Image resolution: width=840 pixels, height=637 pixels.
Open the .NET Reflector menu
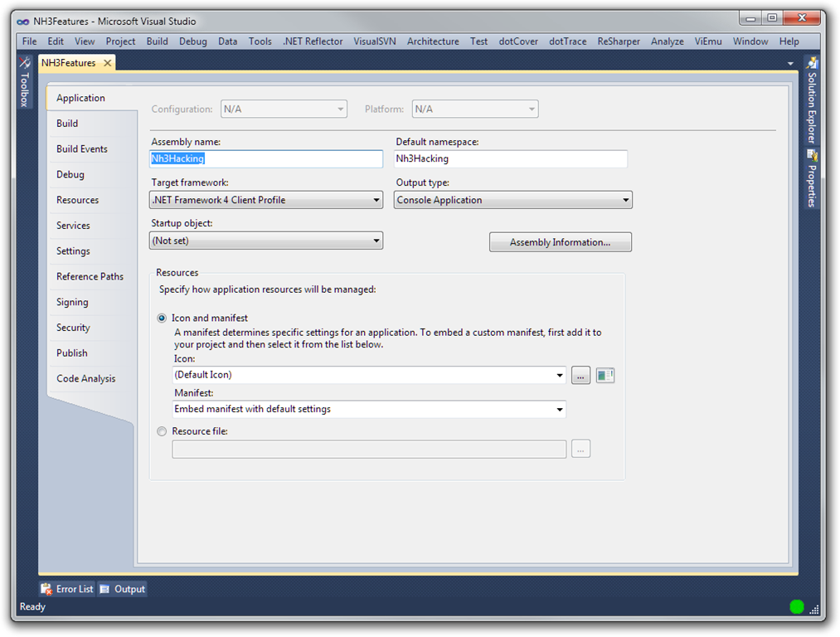[x=313, y=41]
